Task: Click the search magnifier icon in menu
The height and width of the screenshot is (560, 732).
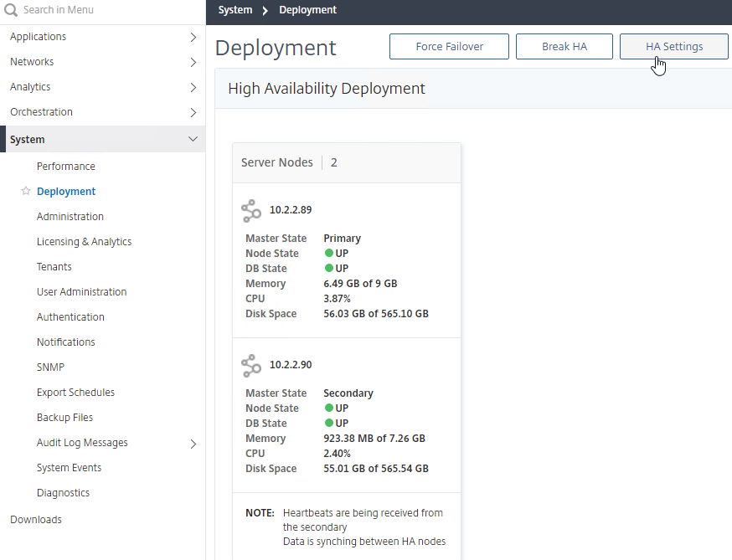Action: click(11, 10)
